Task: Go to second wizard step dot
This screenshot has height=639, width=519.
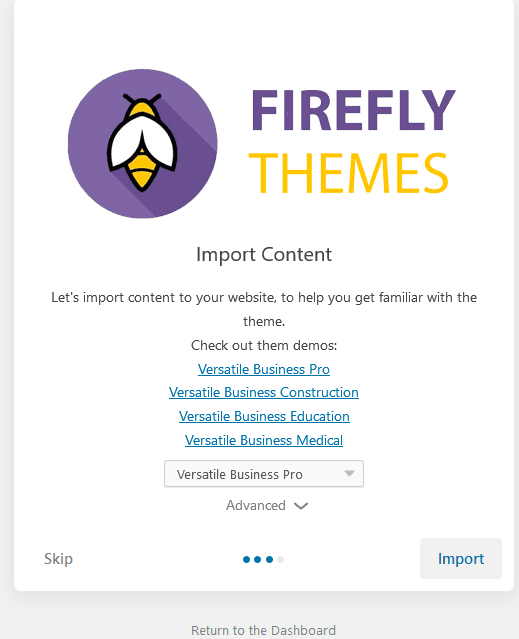Action: click(257, 560)
